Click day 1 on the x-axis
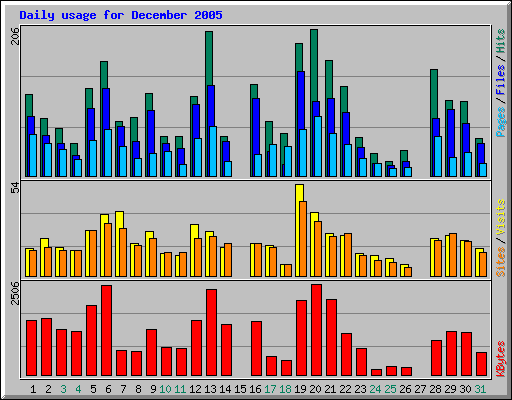This screenshot has height=400, width=512. (x=33, y=389)
